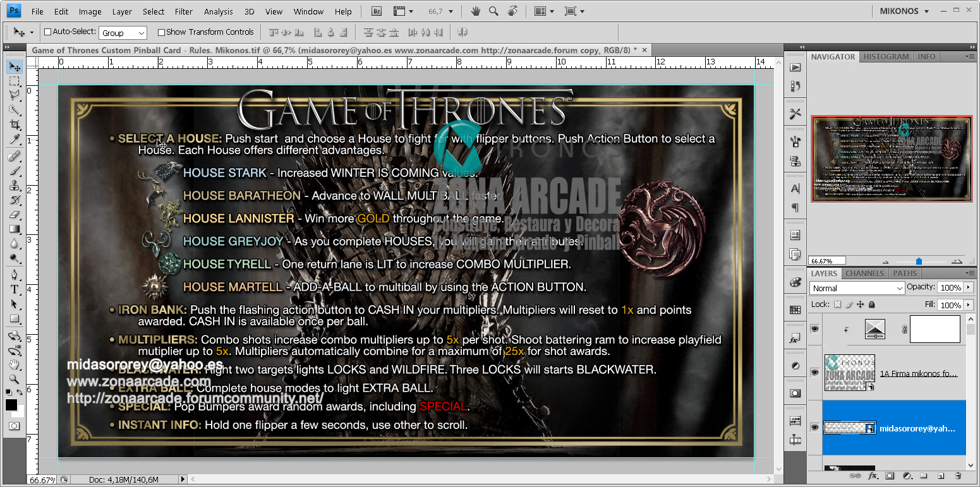The width and height of the screenshot is (980, 487).
Task: Select the Healing Brush tool
Action: pyautogui.click(x=15, y=157)
